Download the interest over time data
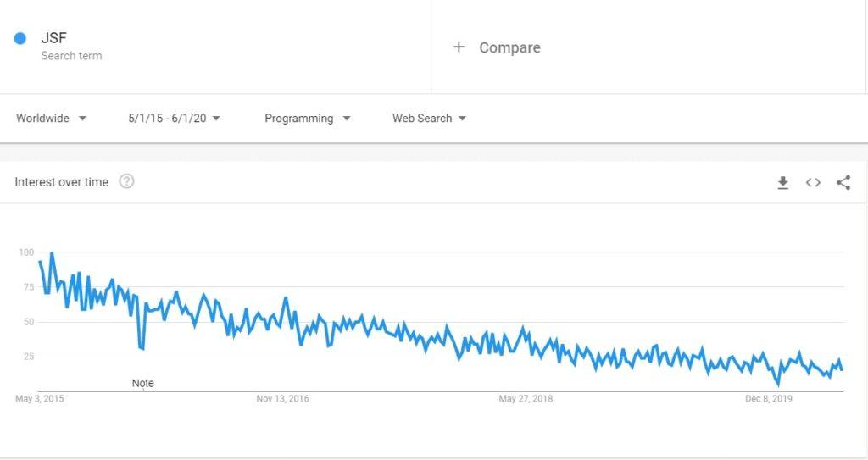 click(783, 182)
